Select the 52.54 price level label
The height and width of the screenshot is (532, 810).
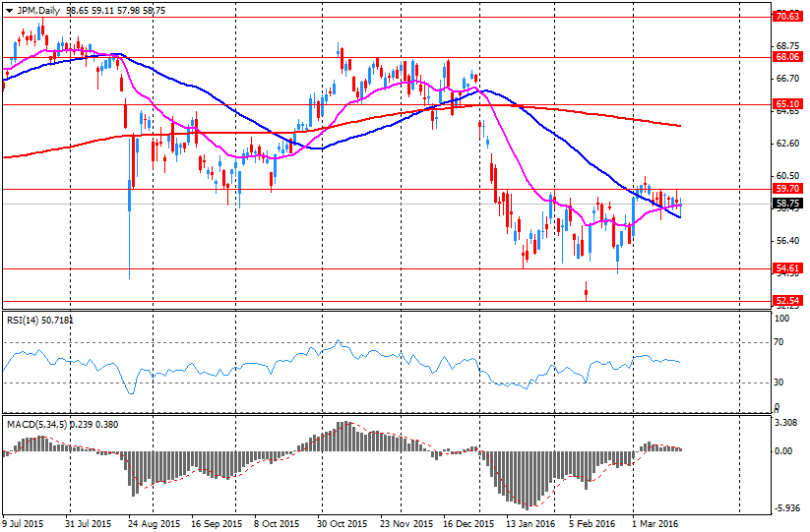(787, 300)
